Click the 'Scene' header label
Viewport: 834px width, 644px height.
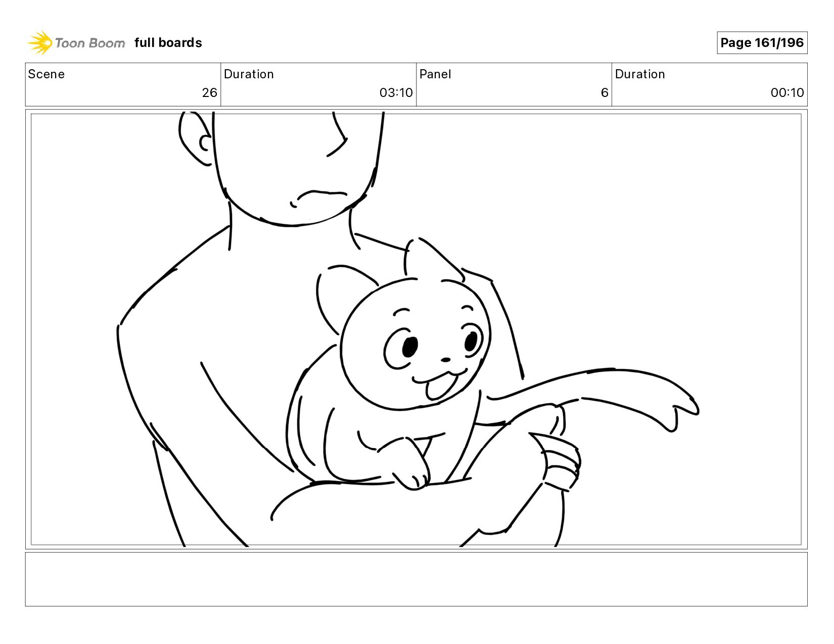[47, 74]
